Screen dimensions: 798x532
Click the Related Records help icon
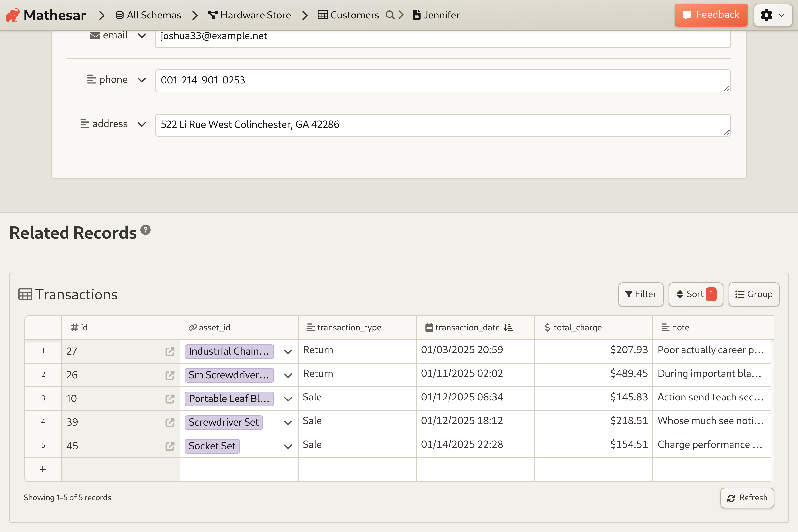pos(146,230)
